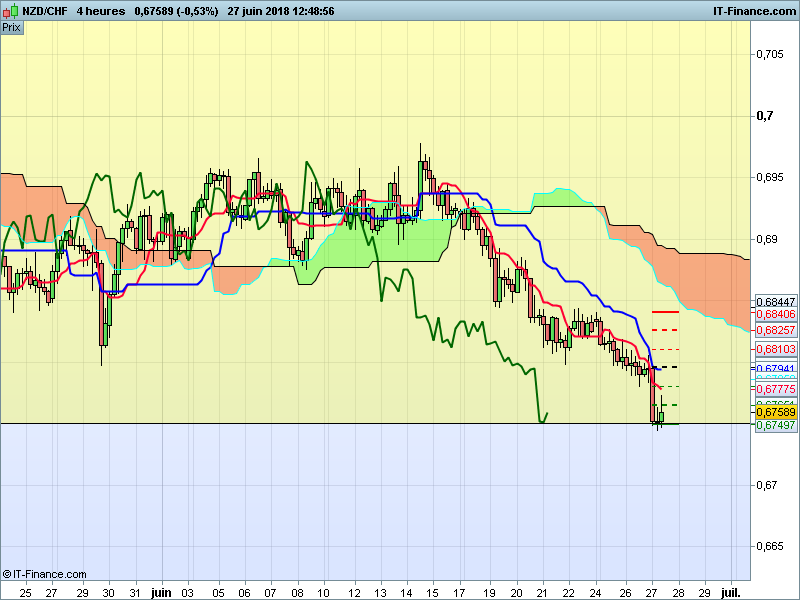Select the red 0,68103 price tag
This screenshot has height=600, width=800.
[x=776, y=349]
